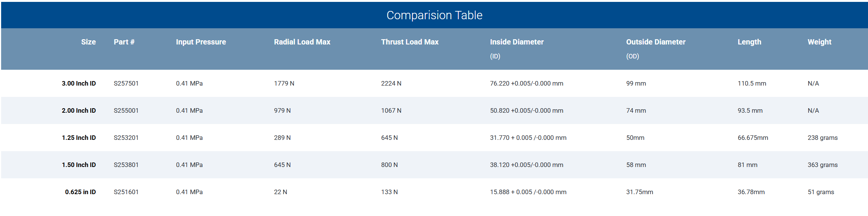Click the Input Pressure column header
868x216 pixels.
coord(201,42)
